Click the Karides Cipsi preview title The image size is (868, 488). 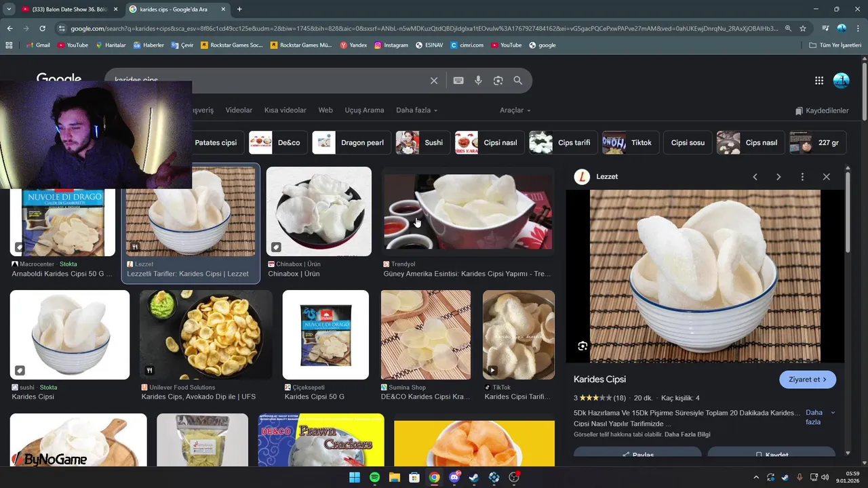click(x=599, y=380)
